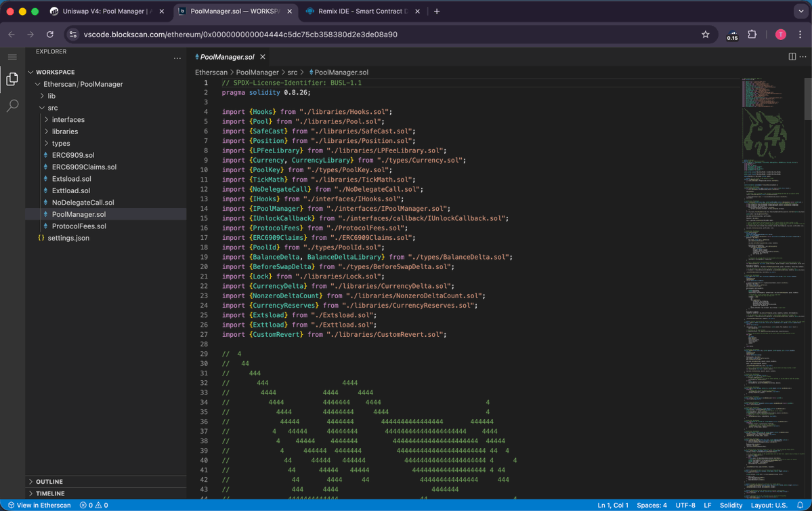
Task: Open Explorer panel's ellipsis actions menu
Action: click(x=177, y=58)
